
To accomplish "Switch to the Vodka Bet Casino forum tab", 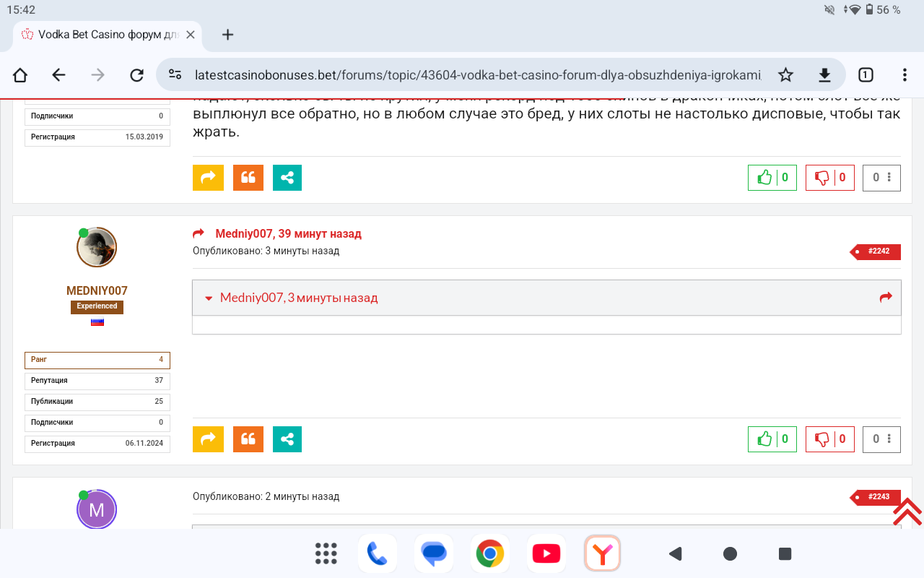I will point(101,35).
